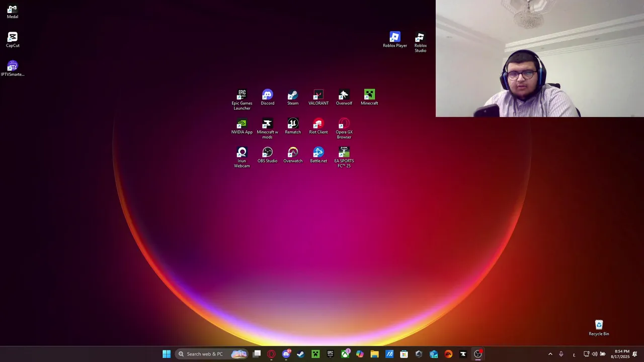Select the Epic Games Launcher desktop icon
Viewport: 644px width, 362px height.
point(242,100)
